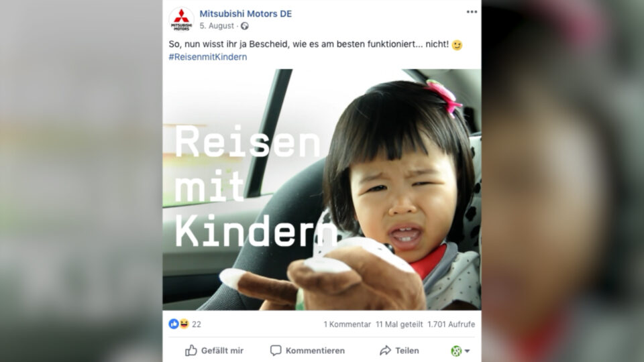Play the Reisen mit Kindern video
Image resolution: width=644 pixels, height=362 pixels.
[x=322, y=189]
